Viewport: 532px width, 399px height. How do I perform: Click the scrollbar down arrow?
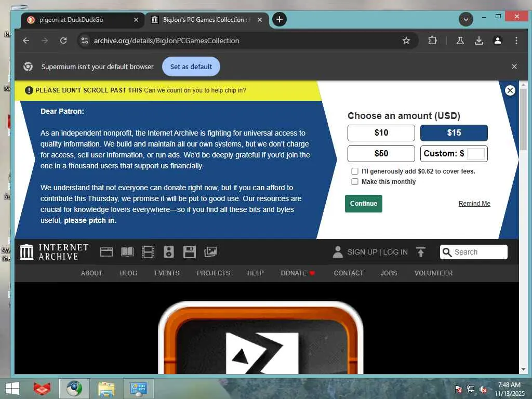523,369
